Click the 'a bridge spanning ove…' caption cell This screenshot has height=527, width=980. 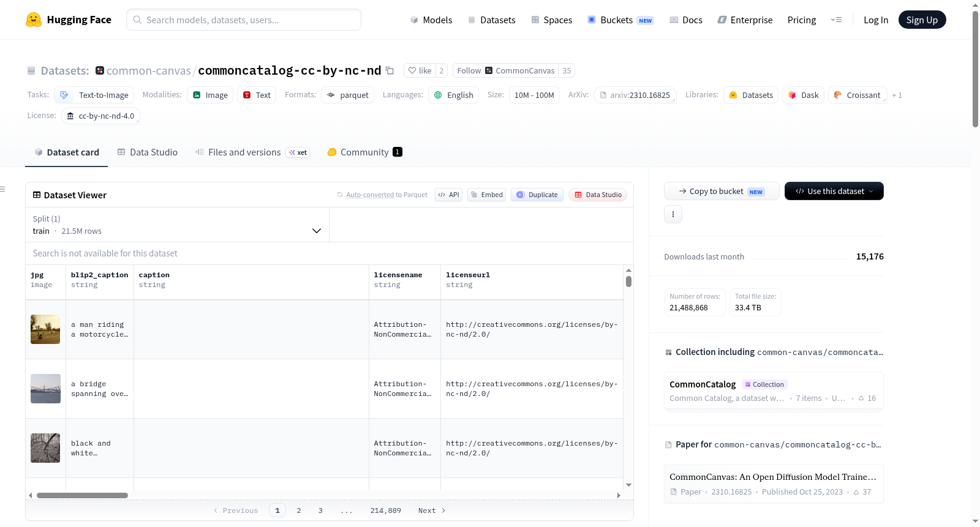point(100,389)
